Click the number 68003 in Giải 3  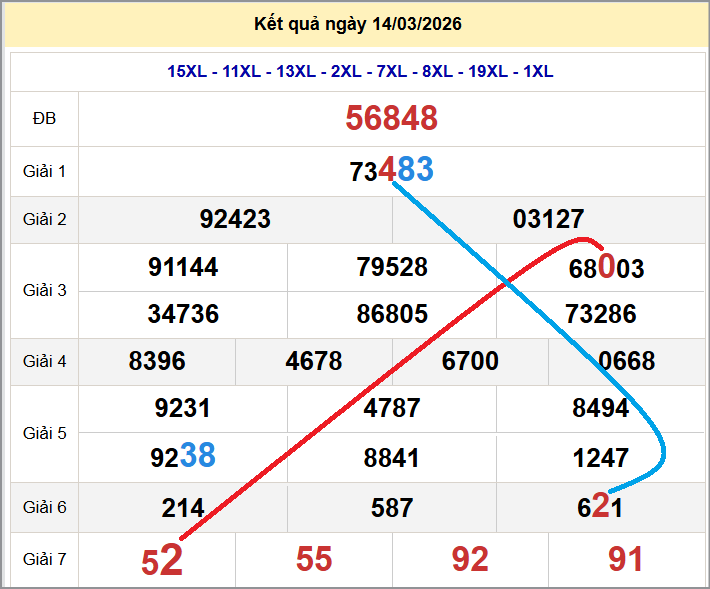coord(606,268)
